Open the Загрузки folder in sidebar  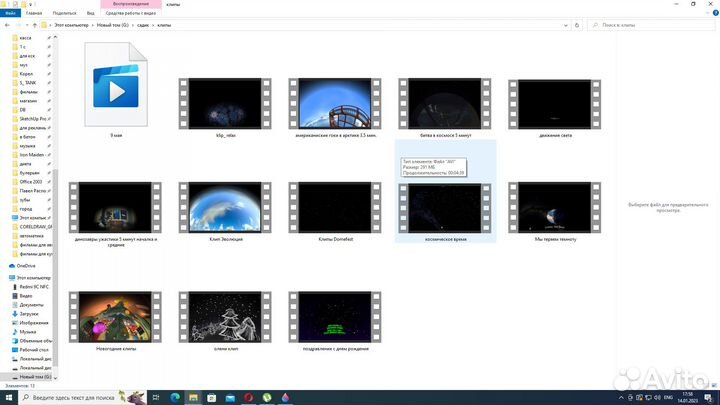(28, 313)
